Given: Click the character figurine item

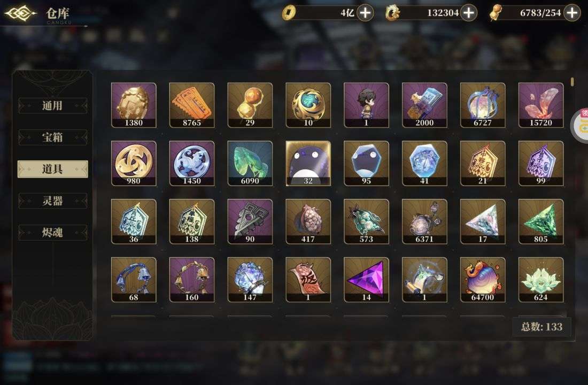Looking at the screenshot, I should [x=366, y=105].
